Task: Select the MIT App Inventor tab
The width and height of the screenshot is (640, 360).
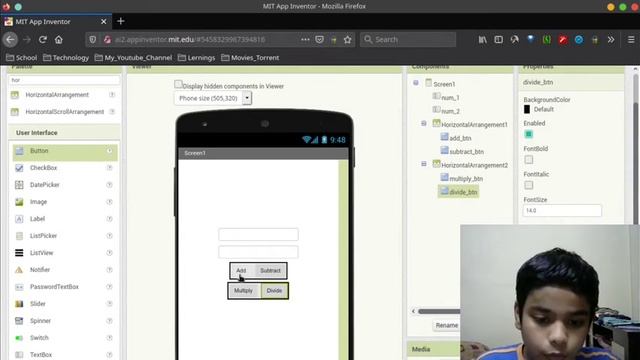Action: (56, 22)
